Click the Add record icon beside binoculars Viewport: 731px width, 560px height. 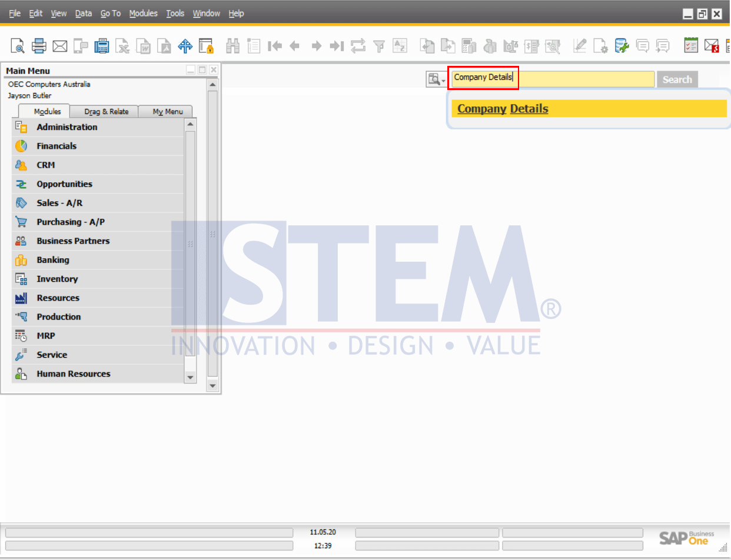(x=254, y=46)
